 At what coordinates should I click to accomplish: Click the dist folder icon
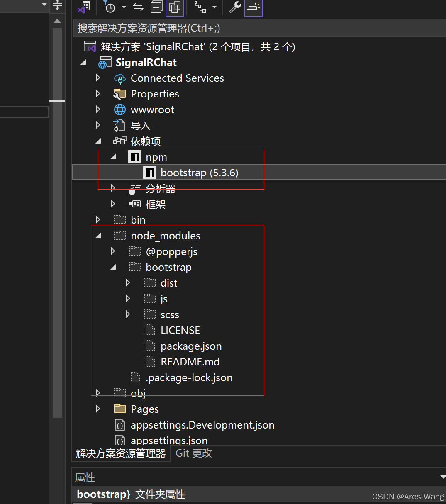(149, 283)
